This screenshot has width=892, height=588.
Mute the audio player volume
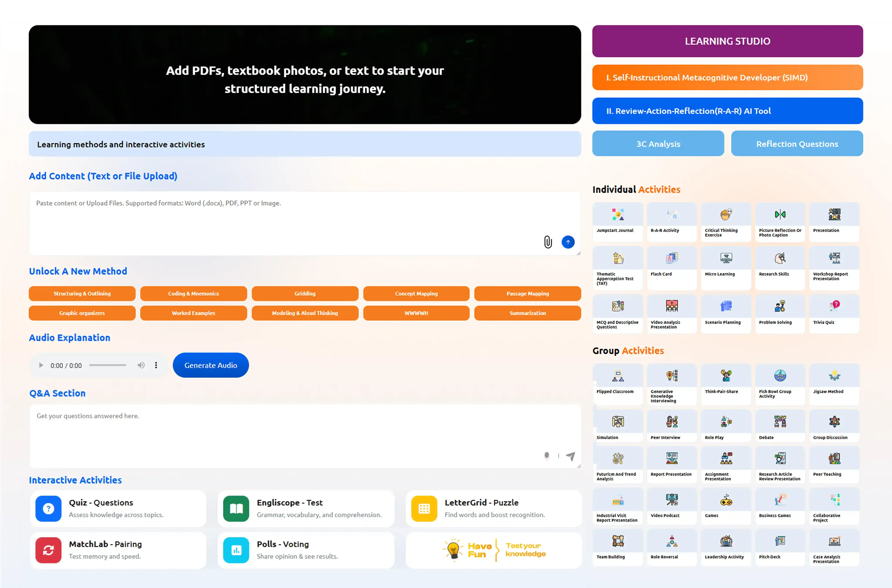point(141,365)
